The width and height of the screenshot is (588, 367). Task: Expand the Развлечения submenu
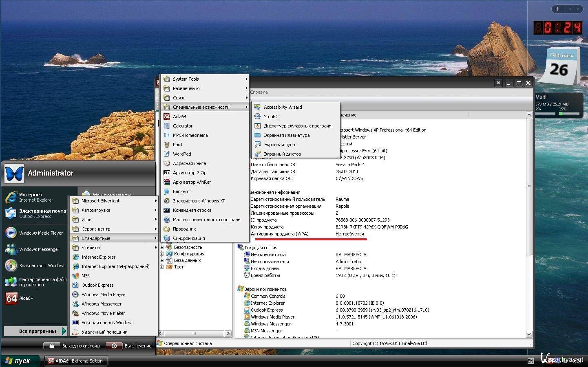205,88
